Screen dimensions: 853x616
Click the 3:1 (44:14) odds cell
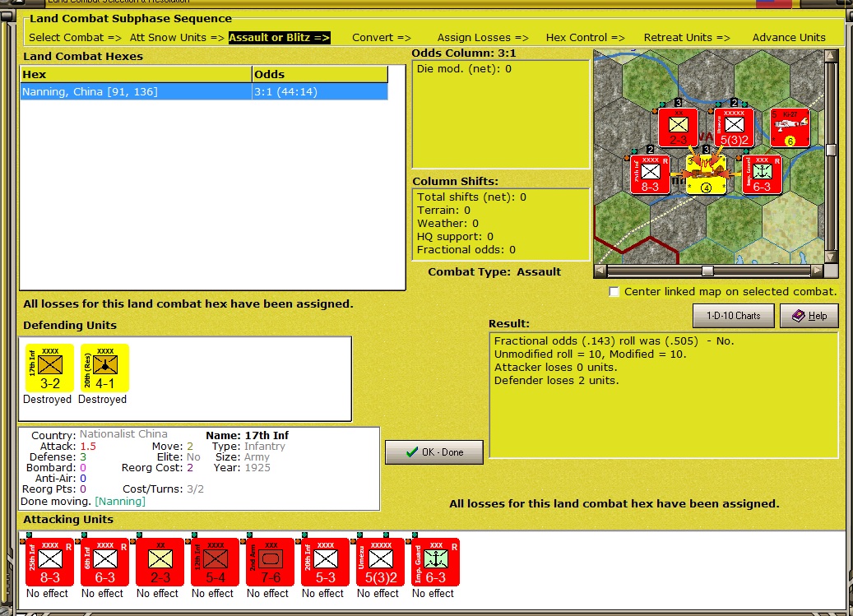[320, 91]
